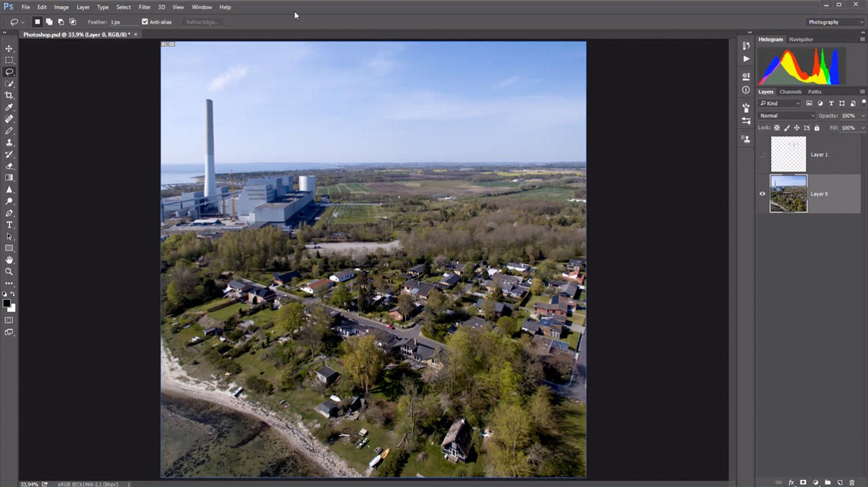Uncheck the Anti-alias checkbox
Image resolution: width=868 pixels, height=487 pixels.
tap(145, 22)
